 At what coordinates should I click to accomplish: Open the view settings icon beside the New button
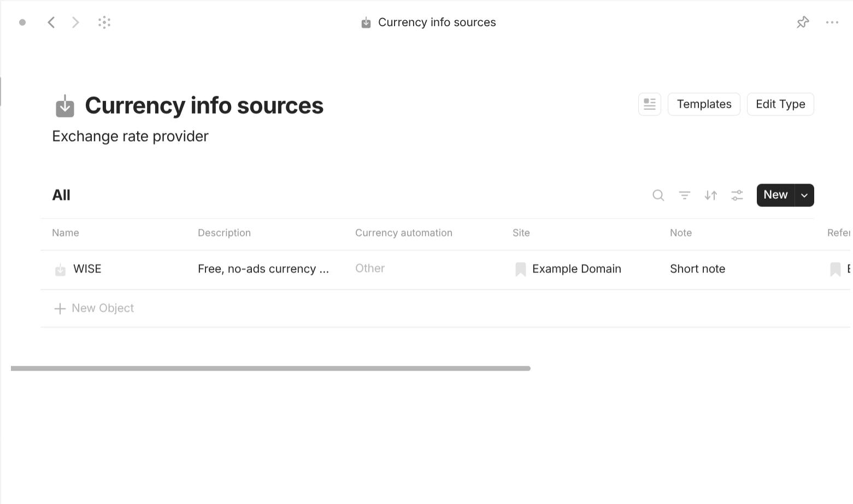(x=737, y=195)
